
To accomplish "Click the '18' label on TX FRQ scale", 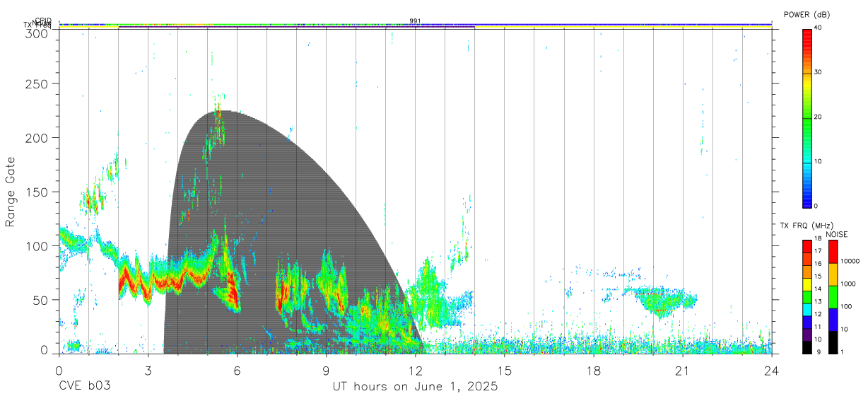I will pos(817,238).
